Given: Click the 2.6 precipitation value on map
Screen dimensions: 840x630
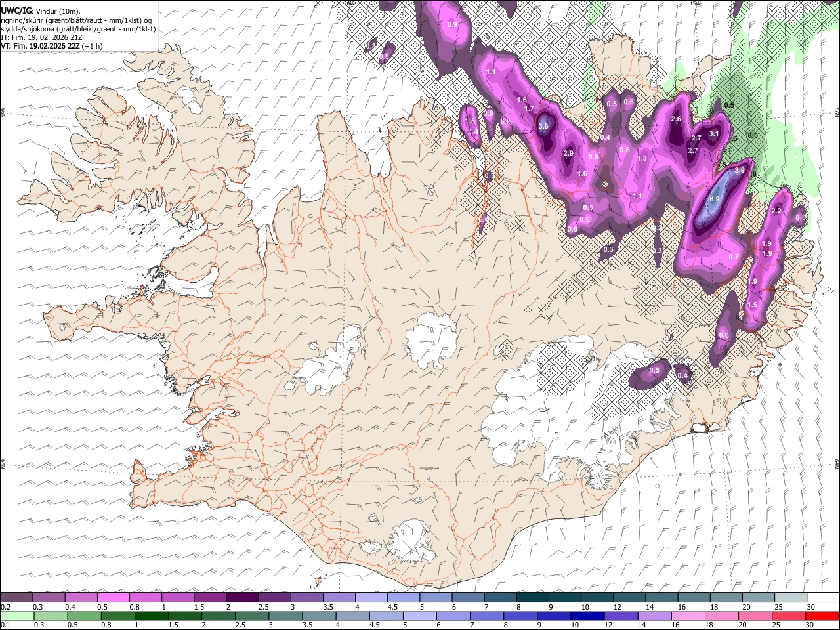Looking at the screenshot, I should pyautogui.click(x=677, y=119).
